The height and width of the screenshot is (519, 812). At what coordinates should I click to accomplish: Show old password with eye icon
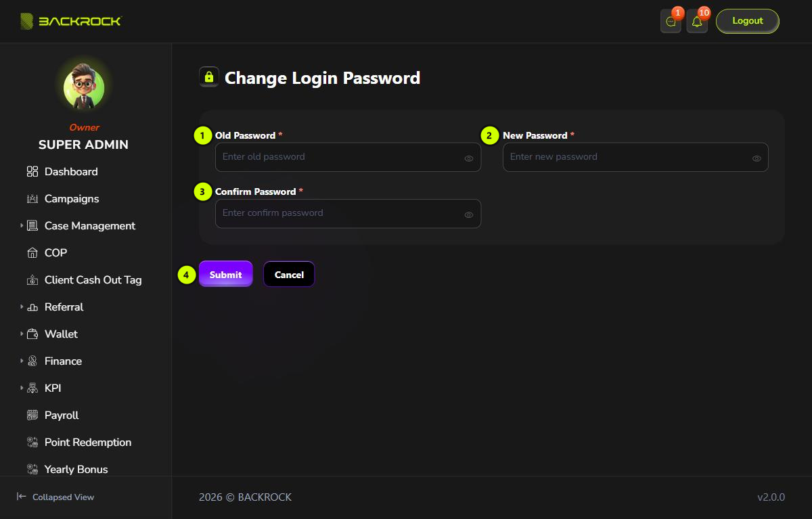469,158
